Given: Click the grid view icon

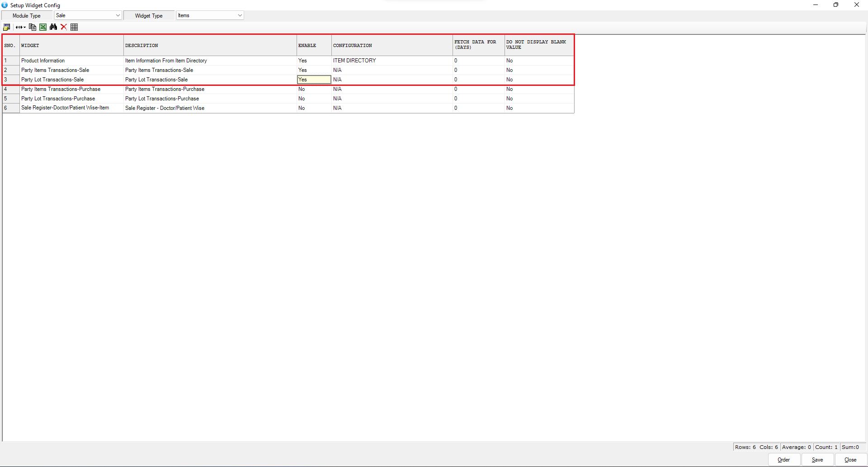Looking at the screenshot, I should pyautogui.click(x=74, y=27).
